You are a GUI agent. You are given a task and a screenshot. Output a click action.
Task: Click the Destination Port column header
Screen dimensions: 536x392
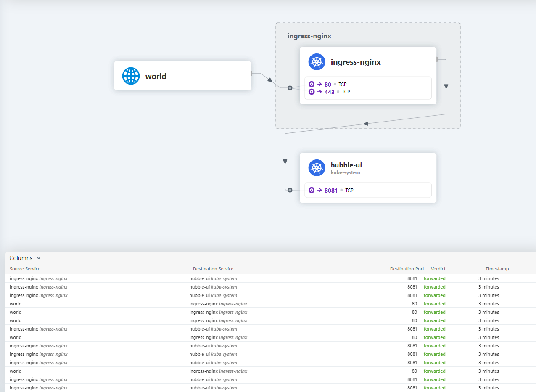pos(407,269)
